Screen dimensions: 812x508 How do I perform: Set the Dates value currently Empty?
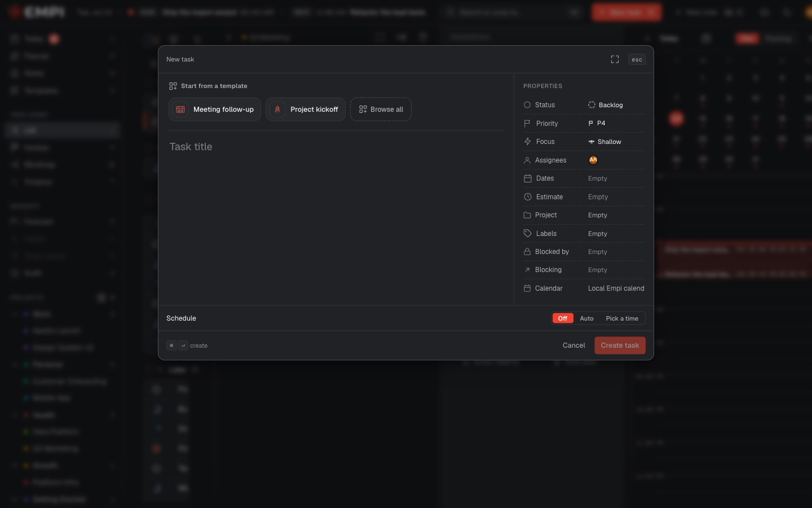[x=598, y=178]
